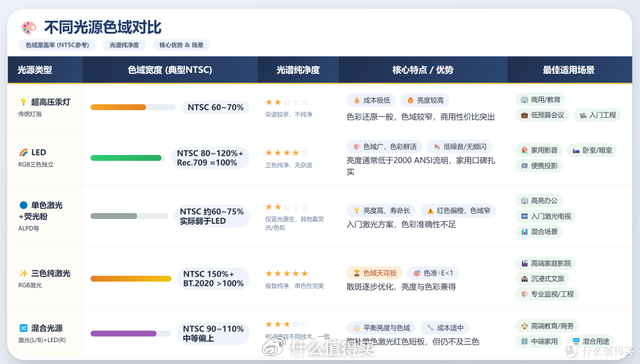Click the 家用影音 scenario tag
The image size is (640, 364).
pyautogui.click(x=539, y=150)
